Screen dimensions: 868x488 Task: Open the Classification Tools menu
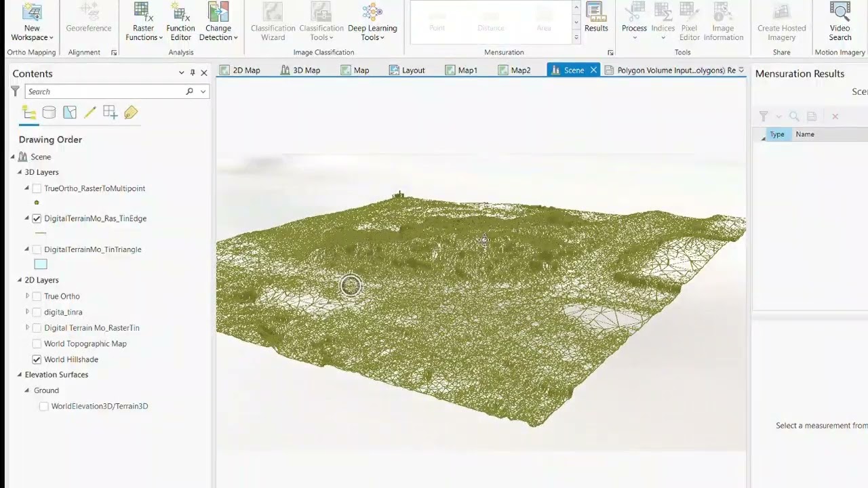(x=321, y=23)
